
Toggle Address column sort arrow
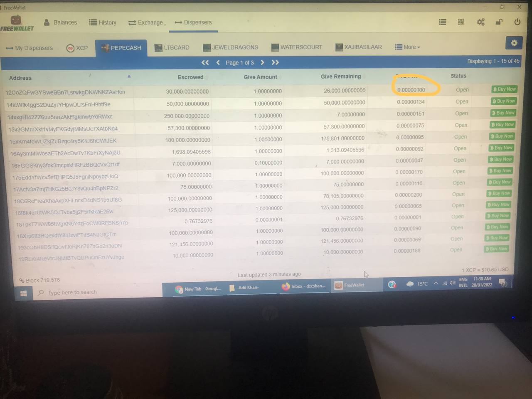click(x=129, y=76)
